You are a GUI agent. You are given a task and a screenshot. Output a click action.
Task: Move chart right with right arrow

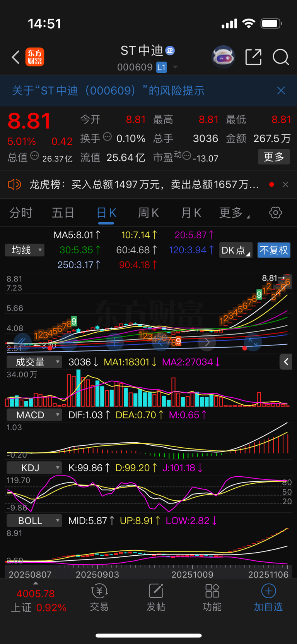[x=207, y=342]
